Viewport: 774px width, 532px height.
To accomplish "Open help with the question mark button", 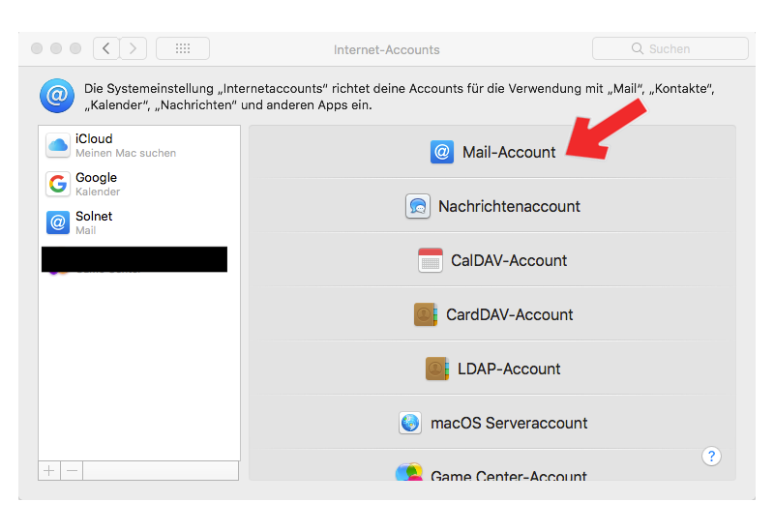I will pos(711,457).
